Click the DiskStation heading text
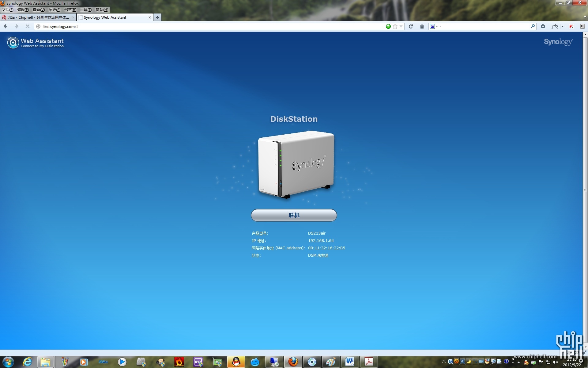 click(x=294, y=119)
